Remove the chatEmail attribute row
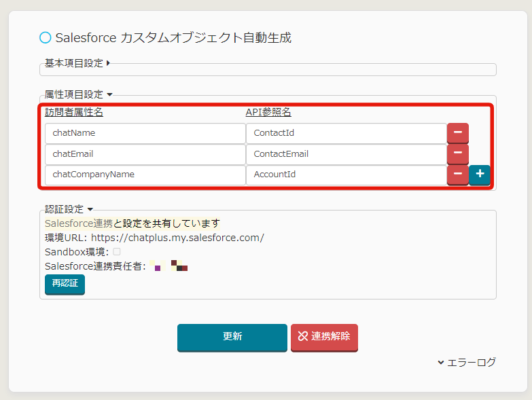The height and width of the screenshot is (400, 532). 458,153
